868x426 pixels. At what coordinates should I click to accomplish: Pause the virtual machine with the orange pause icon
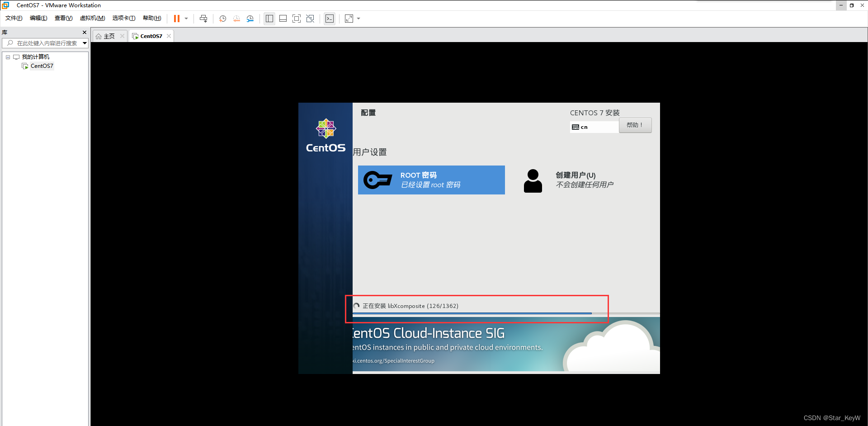pyautogui.click(x=177, y=19)
